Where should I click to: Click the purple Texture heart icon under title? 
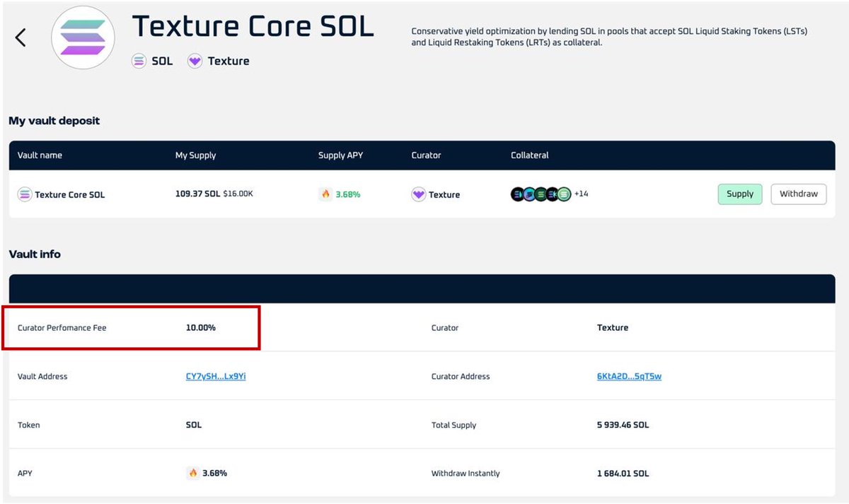coord(195,61)
